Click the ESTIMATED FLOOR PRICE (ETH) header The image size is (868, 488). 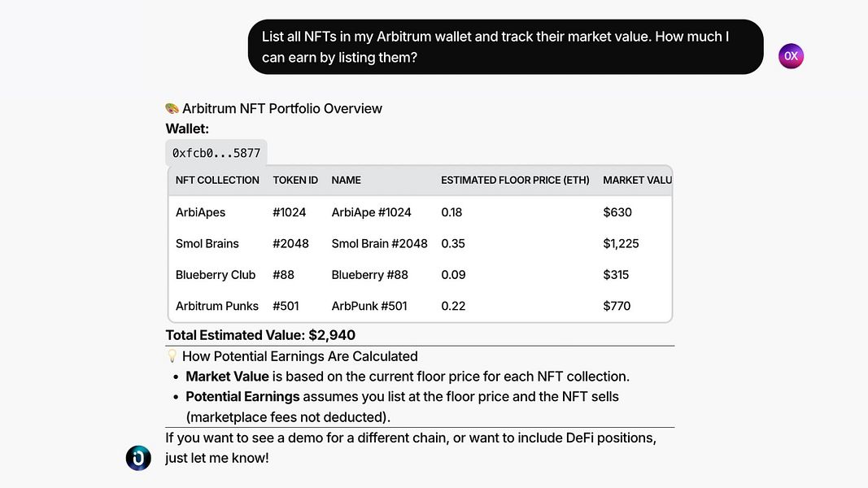pos(515,180)
